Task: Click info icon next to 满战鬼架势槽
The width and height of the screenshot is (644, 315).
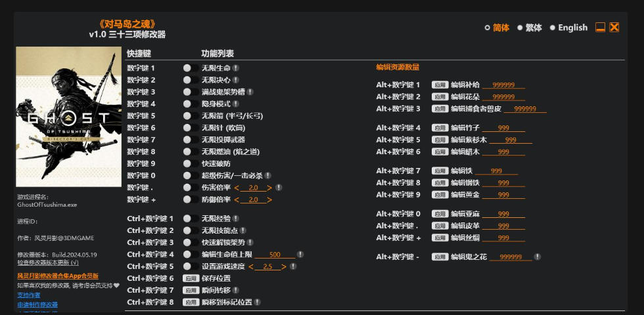Action: pos(250,92)
